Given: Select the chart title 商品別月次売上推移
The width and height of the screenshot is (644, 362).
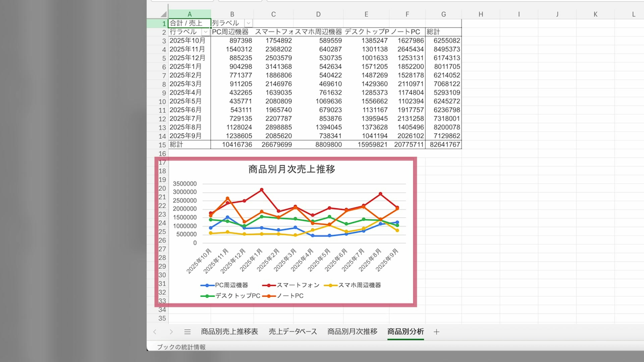Looking at the screenshot, I should coord(291,169).
